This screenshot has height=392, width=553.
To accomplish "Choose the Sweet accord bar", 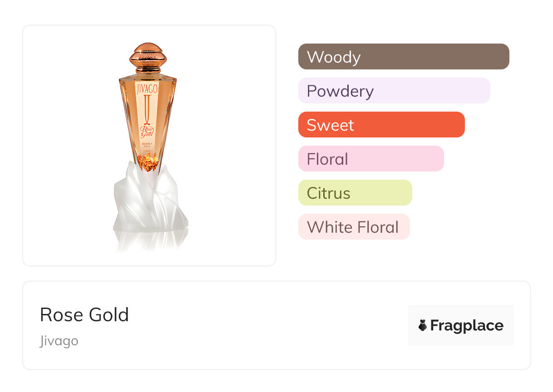I will click(381, 125).
